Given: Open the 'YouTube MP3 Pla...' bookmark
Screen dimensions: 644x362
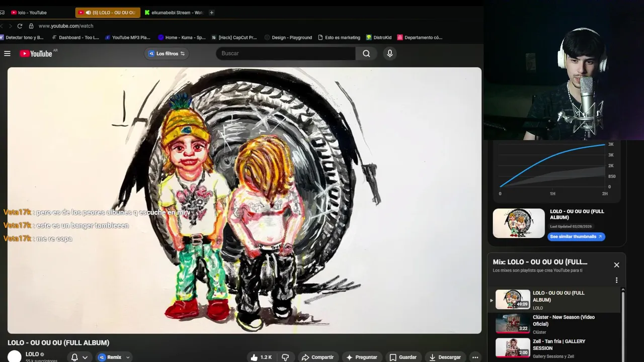Looking at the screenshot, I should point(128,37).
